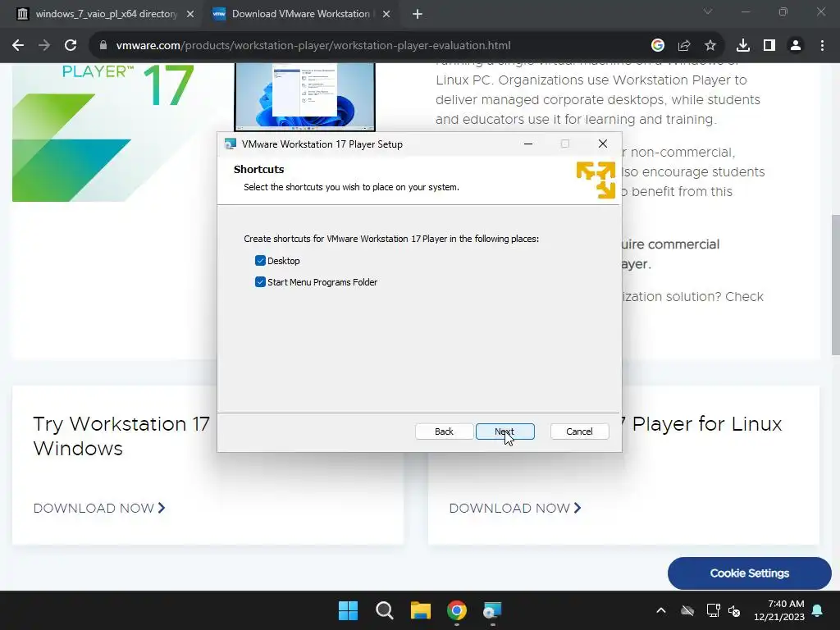Open notification bell in taskbar
Viewport: 840px width, 630px height.
tap(818, 610)
